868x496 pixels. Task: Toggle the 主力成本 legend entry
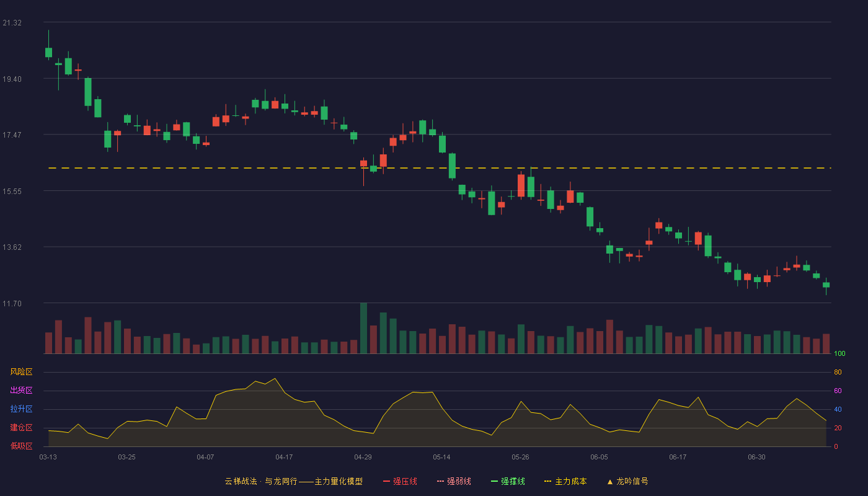pyautogui.click(x=565, y=481)
